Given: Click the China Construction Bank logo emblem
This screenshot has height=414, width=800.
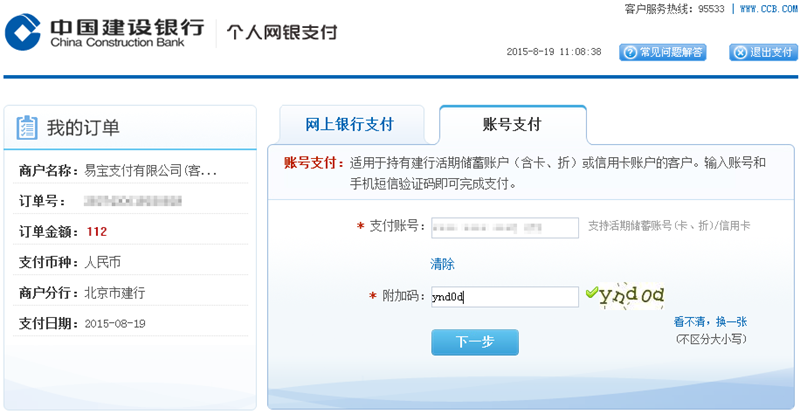Looking at the screenshot, I should pyautogui.click(x=23, y=31).
